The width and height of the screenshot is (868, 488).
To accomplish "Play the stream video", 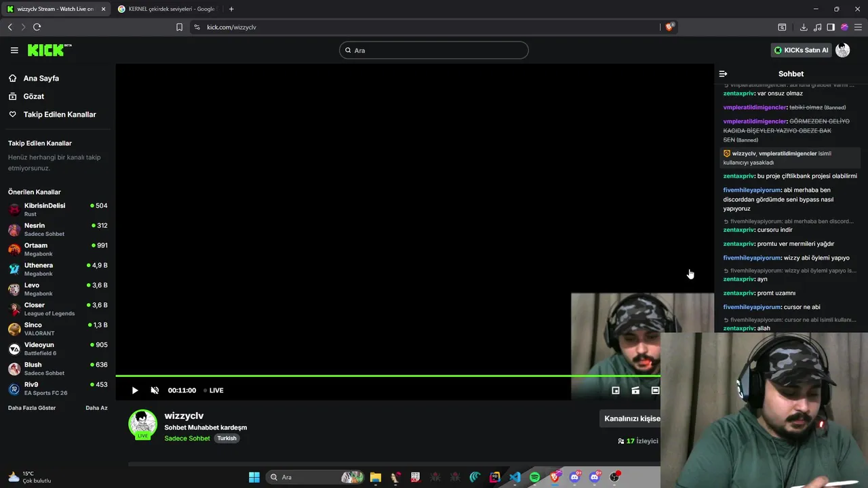I will coord(134,390).
